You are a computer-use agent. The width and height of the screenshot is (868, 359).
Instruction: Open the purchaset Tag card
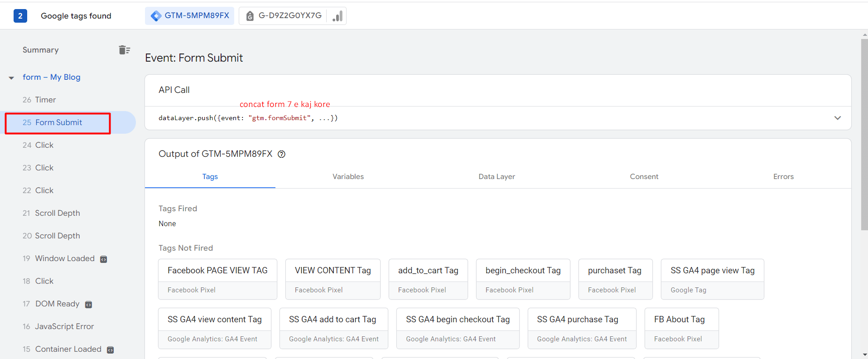616,279
